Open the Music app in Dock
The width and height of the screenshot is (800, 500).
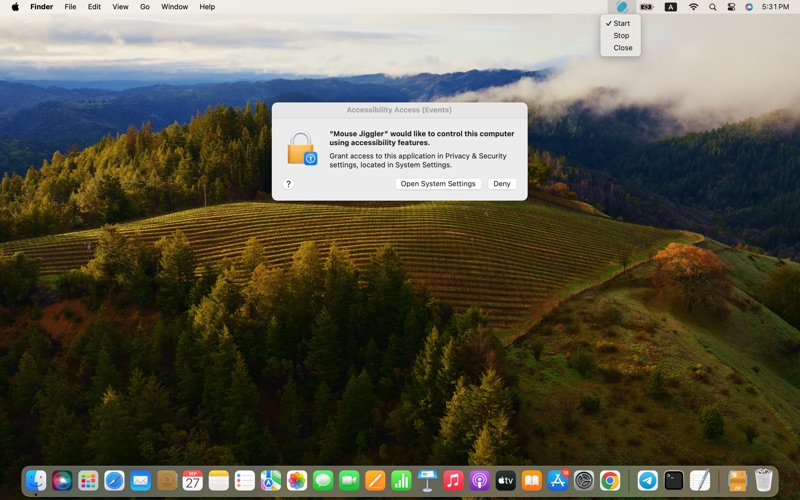point(453,481)
